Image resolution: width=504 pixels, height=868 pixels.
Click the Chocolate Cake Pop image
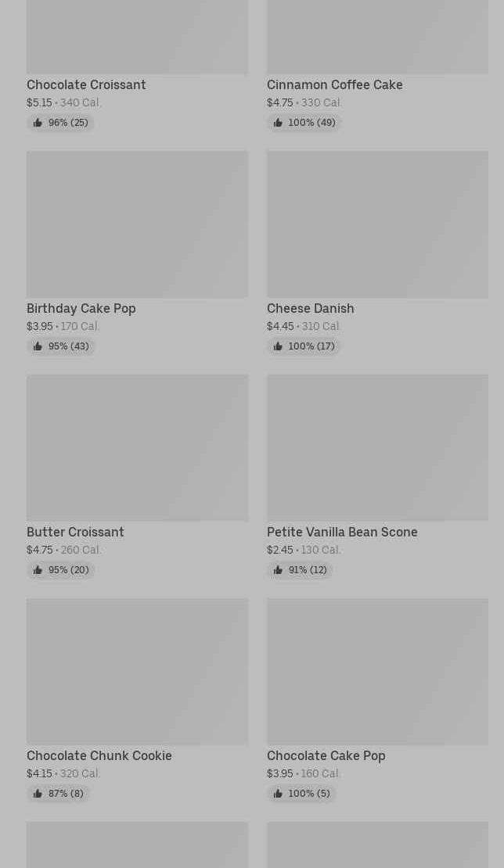click(377, 671)
